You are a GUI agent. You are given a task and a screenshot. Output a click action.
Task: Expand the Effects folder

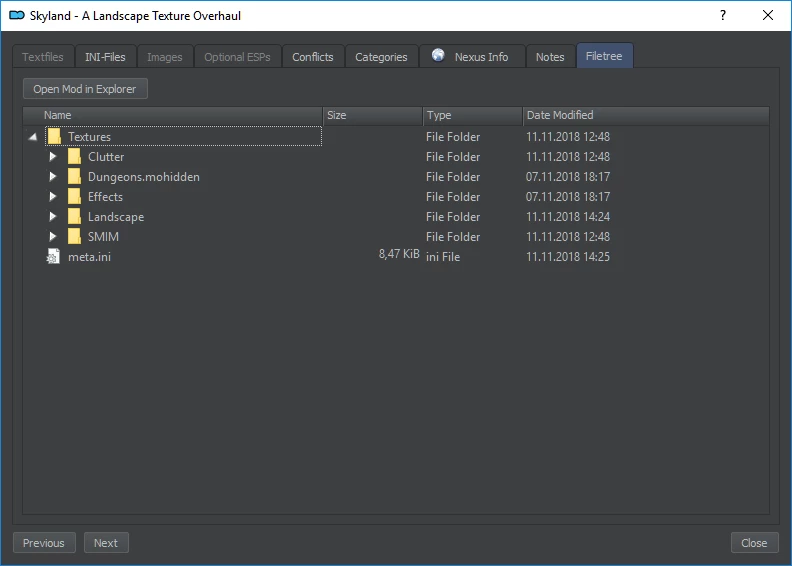(x=53, y=196)
